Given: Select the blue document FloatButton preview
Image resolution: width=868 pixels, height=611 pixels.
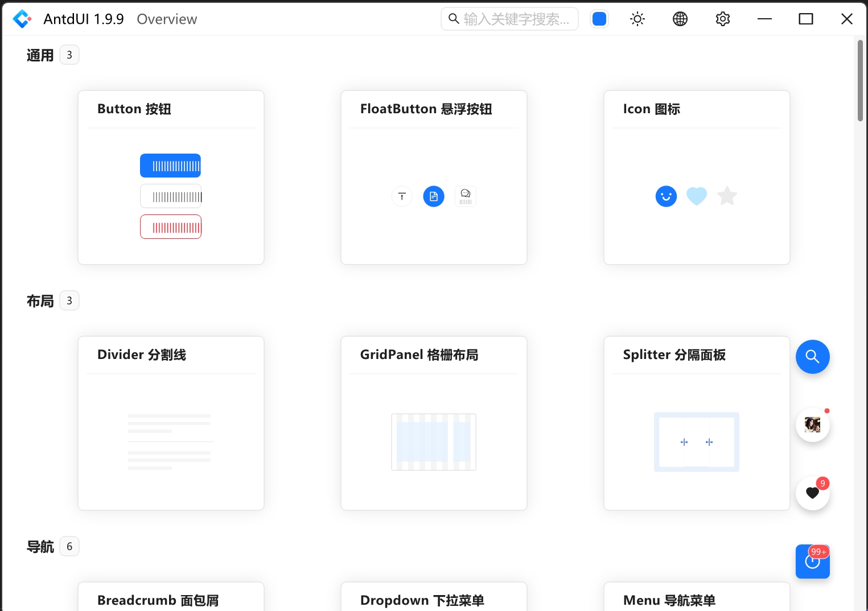Looking at the screenshot, I should pos(434,196).
